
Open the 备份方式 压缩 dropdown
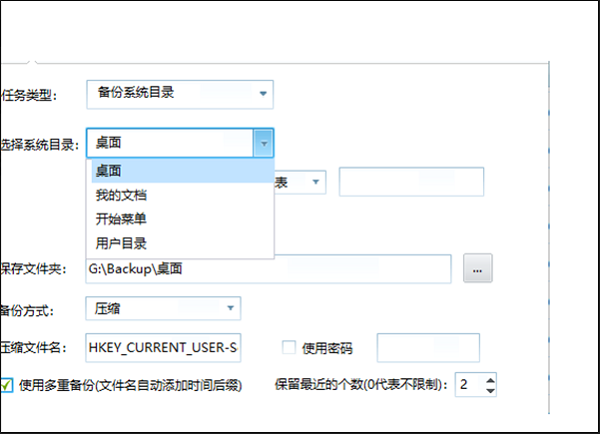coord(164,308)
